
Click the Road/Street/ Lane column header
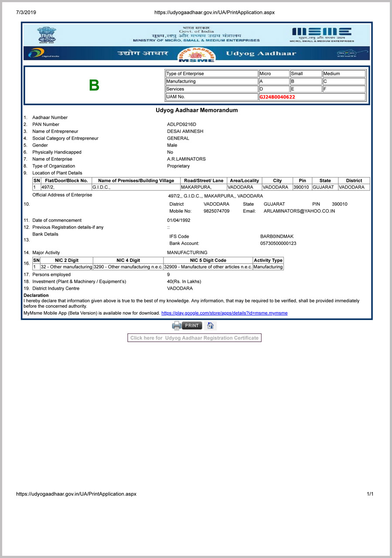204,180
